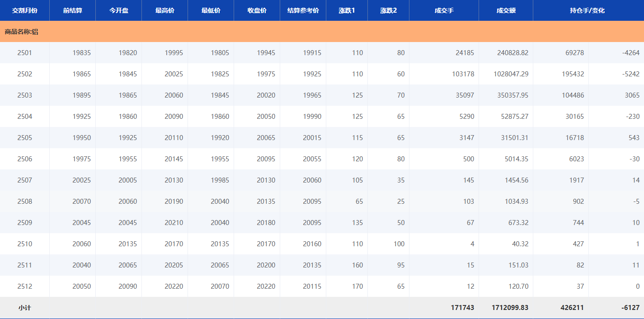Select the 成交额 column header
644x319 pixels.
(506, 10)
